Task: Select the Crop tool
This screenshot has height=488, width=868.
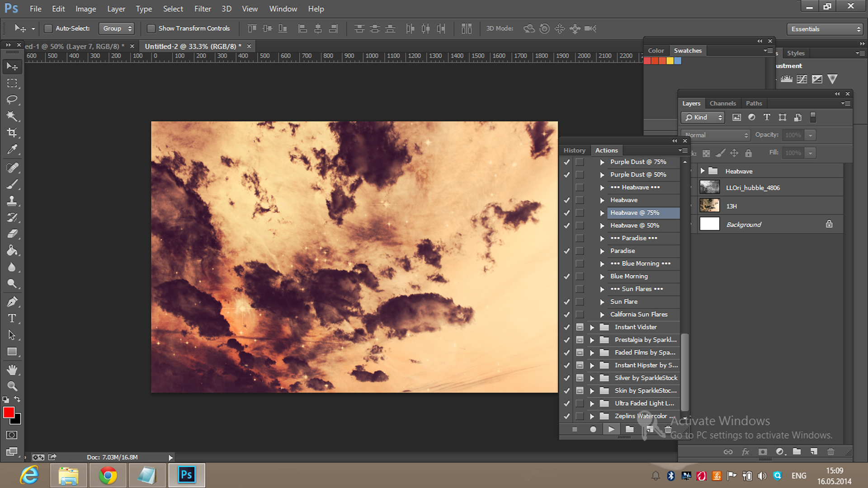Action: (12, 132)
